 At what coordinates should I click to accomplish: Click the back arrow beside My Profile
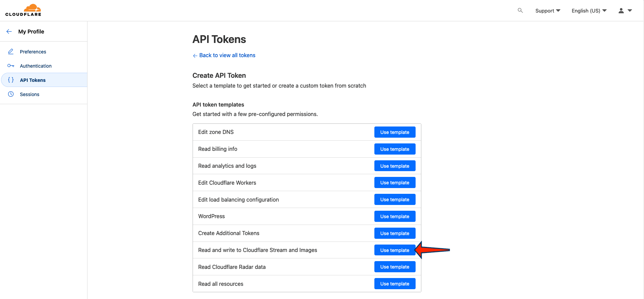click(9, 31)
